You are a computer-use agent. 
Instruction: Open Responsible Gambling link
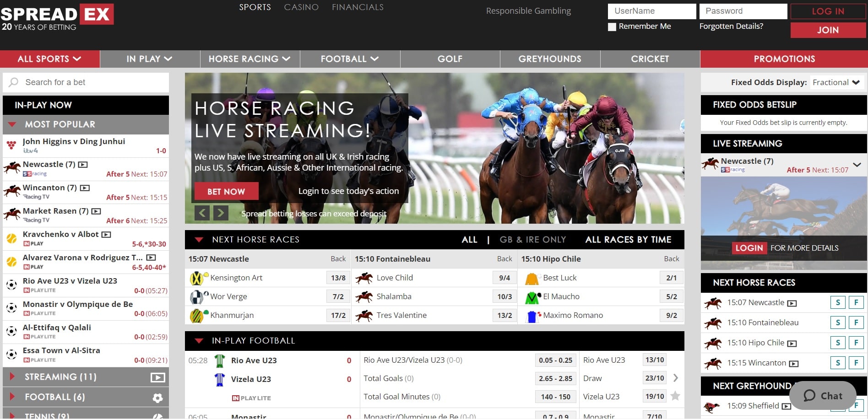[x=528, y=11]
